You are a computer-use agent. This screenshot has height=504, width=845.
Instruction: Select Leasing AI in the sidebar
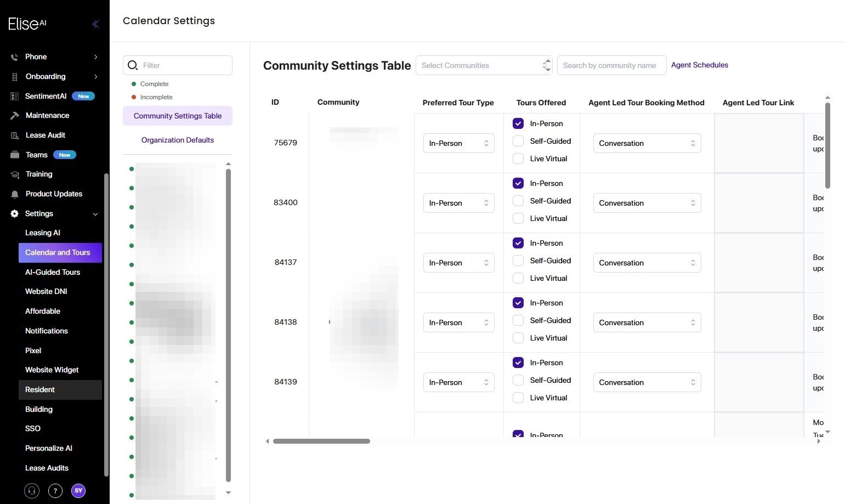click(42, 233)
